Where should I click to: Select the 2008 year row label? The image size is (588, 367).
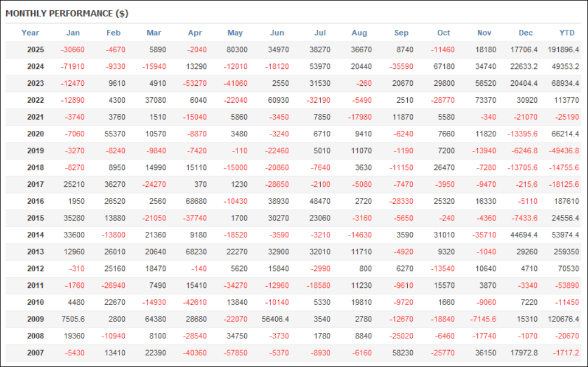(x=35, y=336)
